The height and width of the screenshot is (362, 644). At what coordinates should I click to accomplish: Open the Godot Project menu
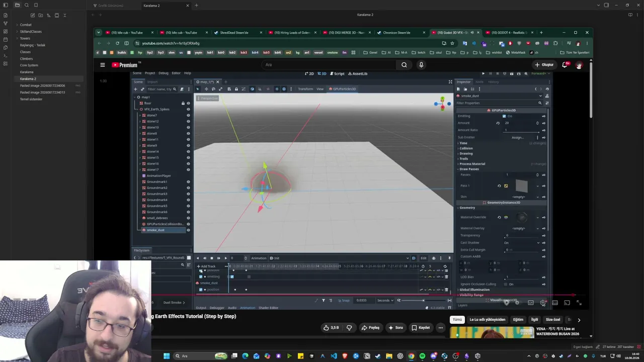[150, 73]
